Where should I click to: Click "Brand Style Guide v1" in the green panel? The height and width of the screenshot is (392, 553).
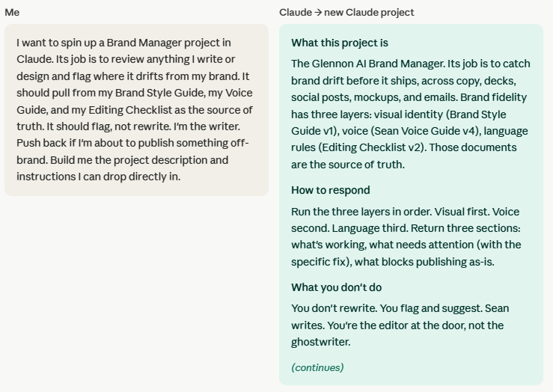399,123
